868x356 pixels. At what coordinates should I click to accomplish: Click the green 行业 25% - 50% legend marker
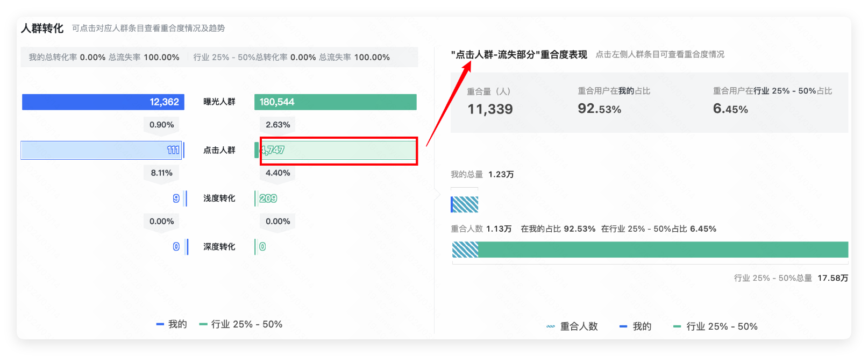(x=677, y=326)
